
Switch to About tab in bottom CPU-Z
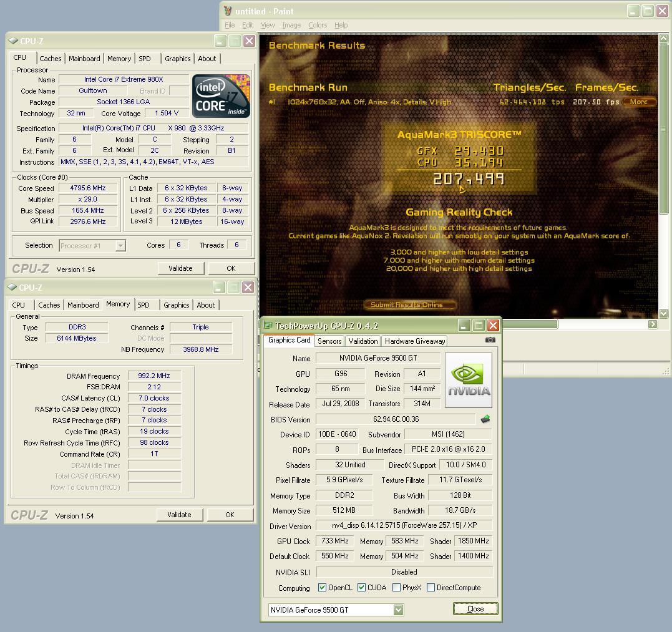click(206, 305)
